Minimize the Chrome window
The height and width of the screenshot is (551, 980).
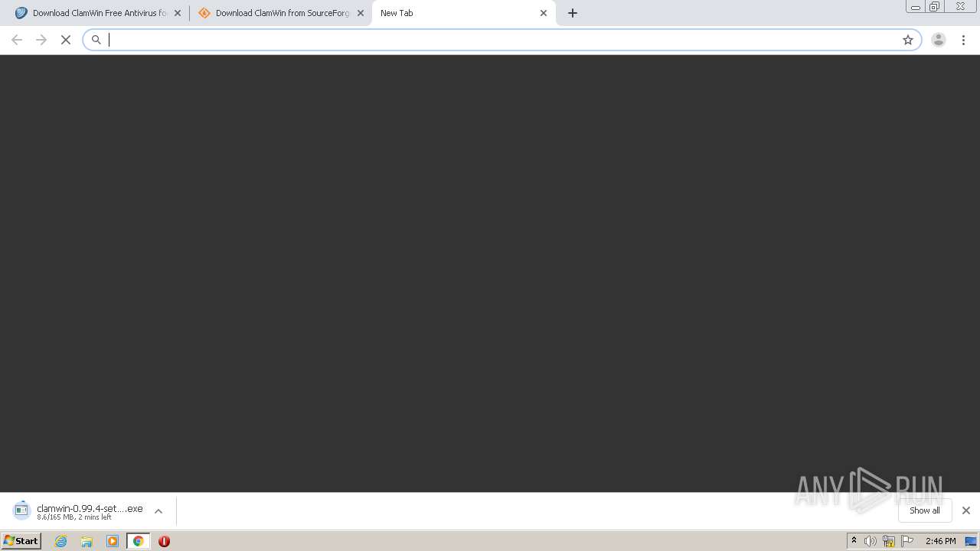(916, 6)
